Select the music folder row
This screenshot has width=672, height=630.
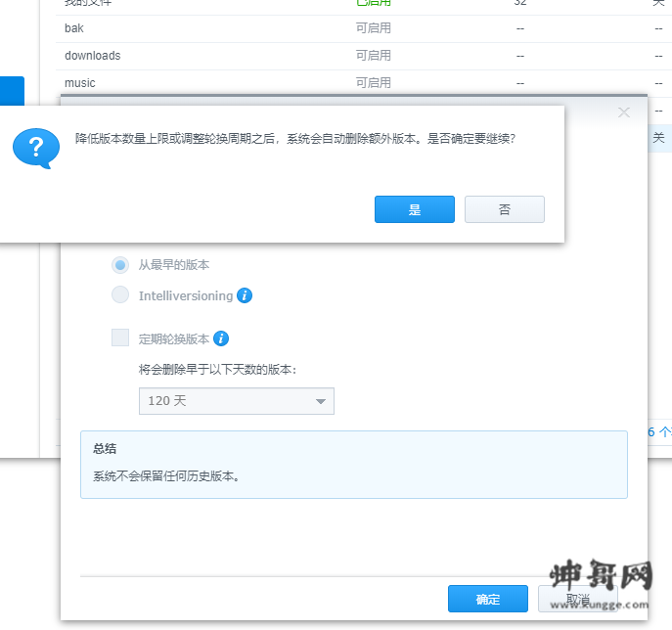(x=364, y=83)
